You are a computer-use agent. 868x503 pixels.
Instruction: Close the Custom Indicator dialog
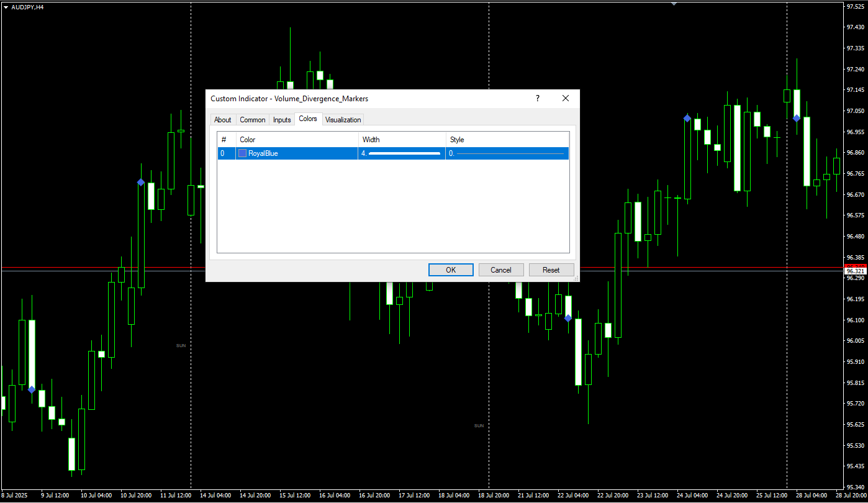[x=565, y=98]
